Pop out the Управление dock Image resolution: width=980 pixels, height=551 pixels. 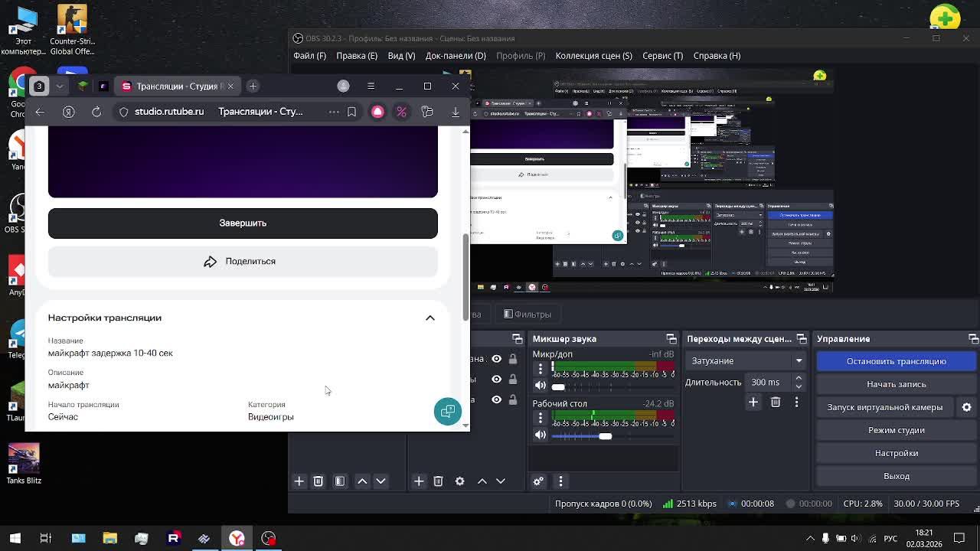(973, 339)
